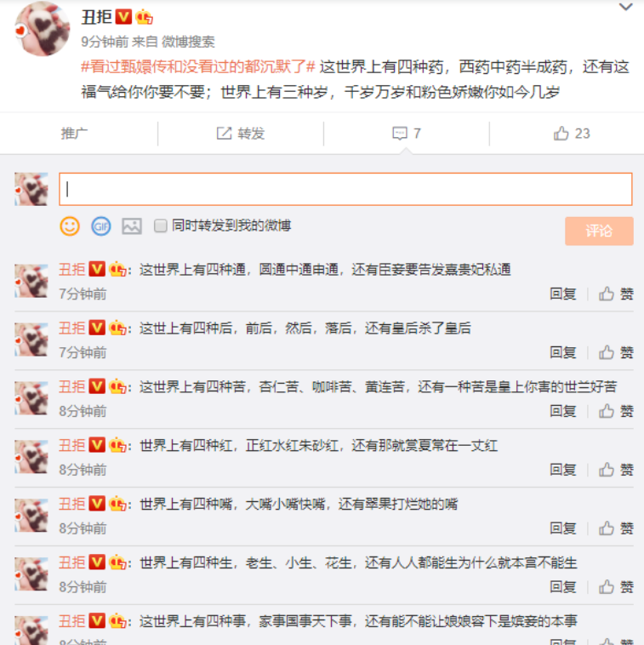The width and height of the screenshot is (644, 645).
Task: Click the 转发 repost icon
Action: 224,134
